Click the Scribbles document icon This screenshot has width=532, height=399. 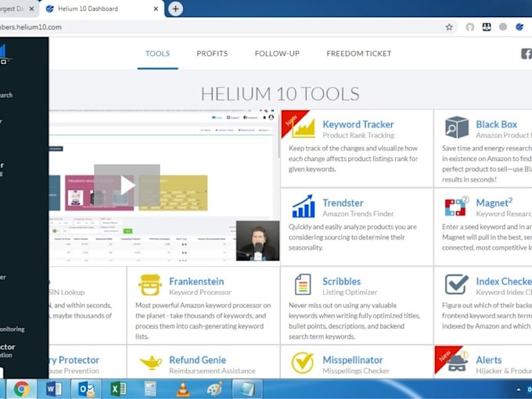303,284
